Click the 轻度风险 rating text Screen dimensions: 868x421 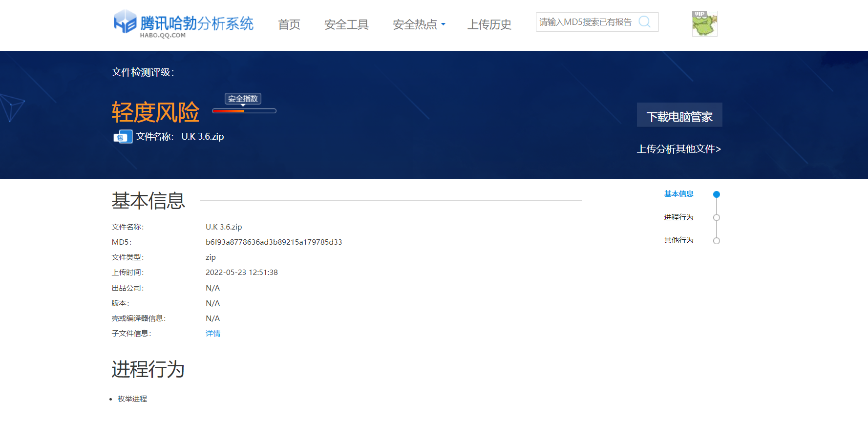pyautogui.click(x=155, y=112)
